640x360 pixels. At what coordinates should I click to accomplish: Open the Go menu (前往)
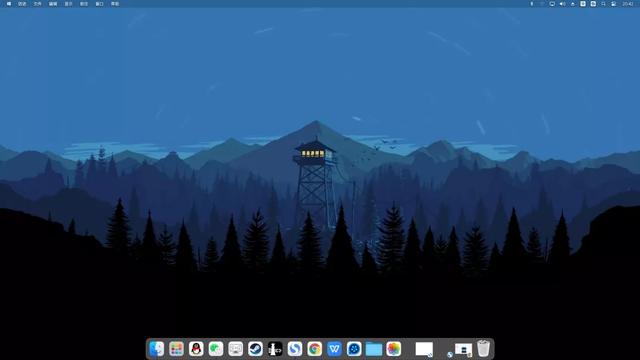(84, 4)
